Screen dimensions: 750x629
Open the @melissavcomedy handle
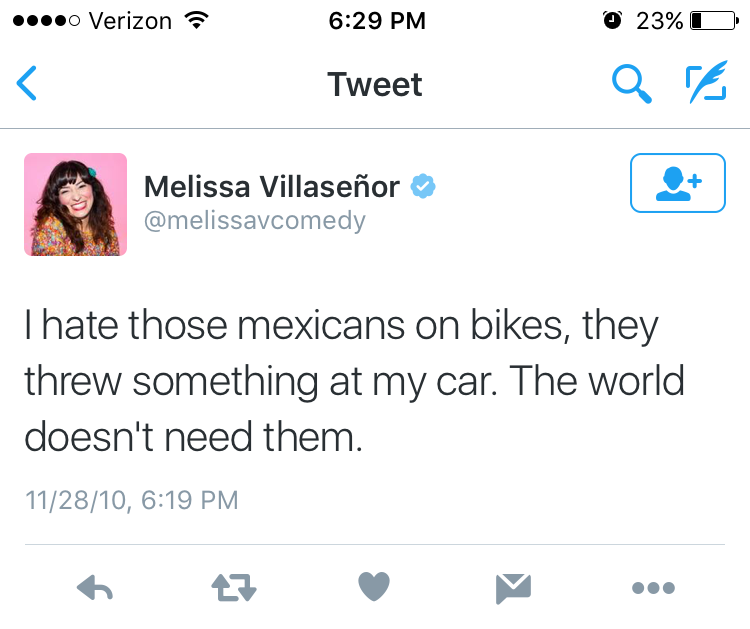point(255,220)
